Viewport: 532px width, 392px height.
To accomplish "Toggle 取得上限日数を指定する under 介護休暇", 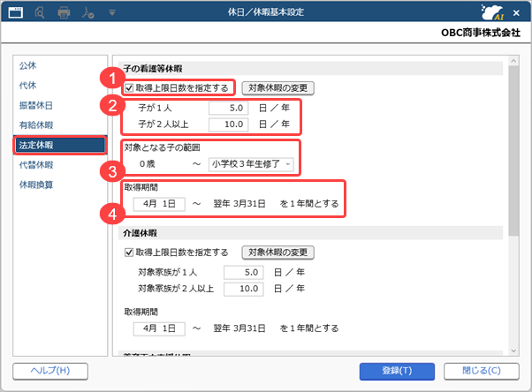I will pyautogui.click(x=129, y=253).
